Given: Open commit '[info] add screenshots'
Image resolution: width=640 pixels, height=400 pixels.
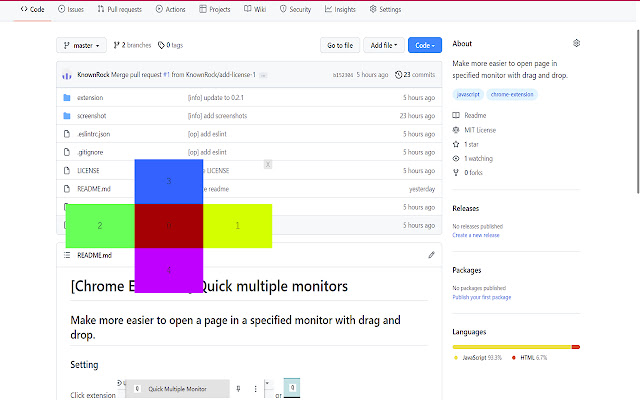Looking at the screenshot, I should coord(217,116).
